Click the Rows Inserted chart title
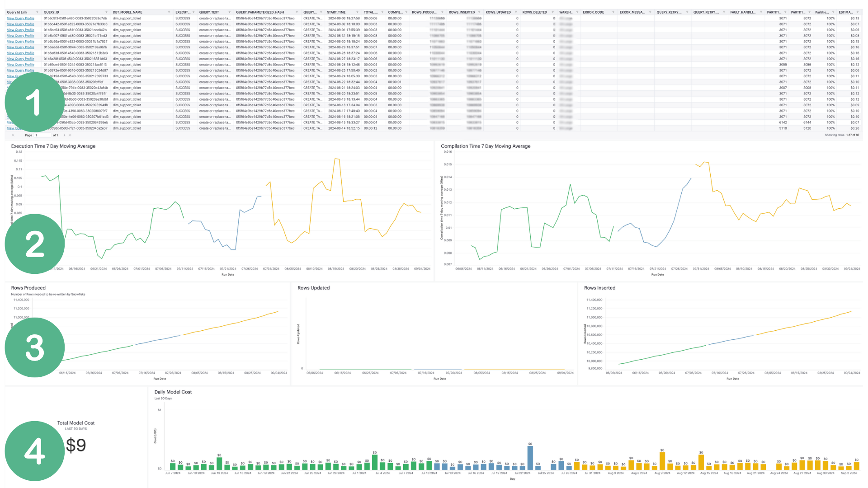868x488 pixels. [599, 288]
